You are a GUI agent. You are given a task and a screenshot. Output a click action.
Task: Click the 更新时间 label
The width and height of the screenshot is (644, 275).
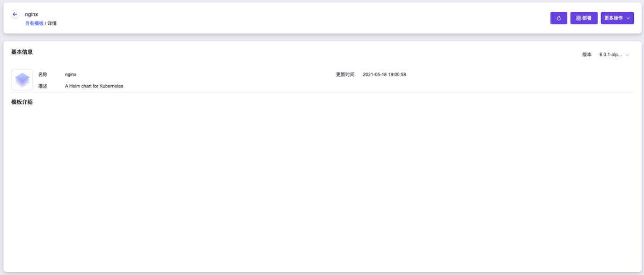click(x=345, y=75)
